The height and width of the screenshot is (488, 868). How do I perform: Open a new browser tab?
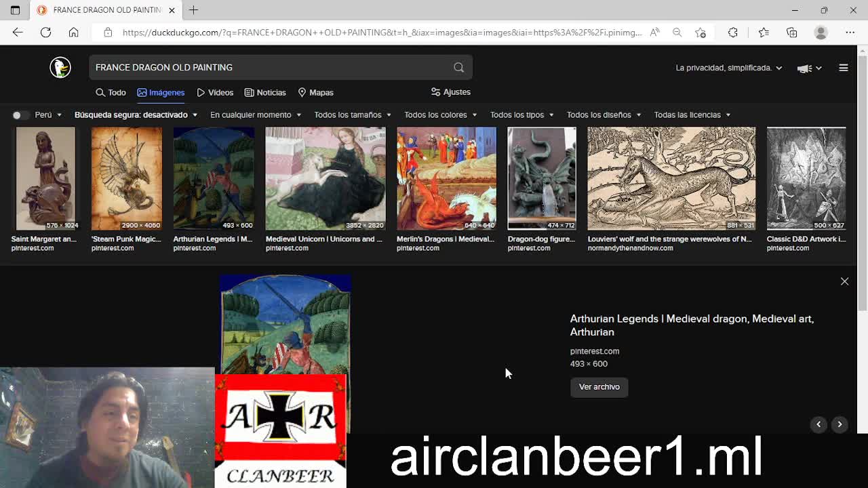[194, 10]
